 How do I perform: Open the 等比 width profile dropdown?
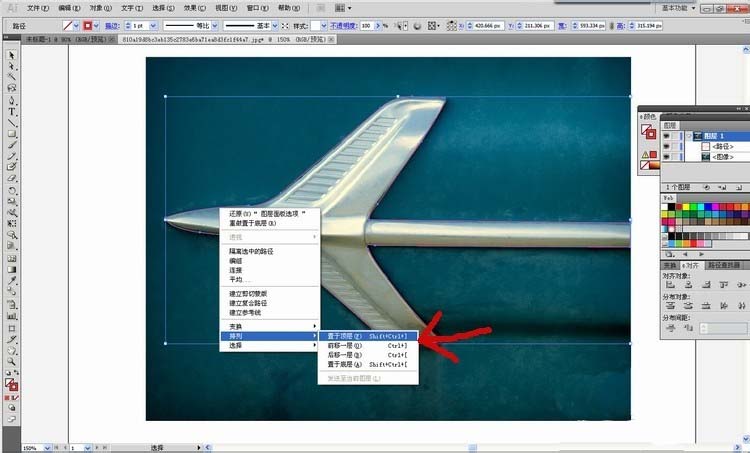(215, 26)
